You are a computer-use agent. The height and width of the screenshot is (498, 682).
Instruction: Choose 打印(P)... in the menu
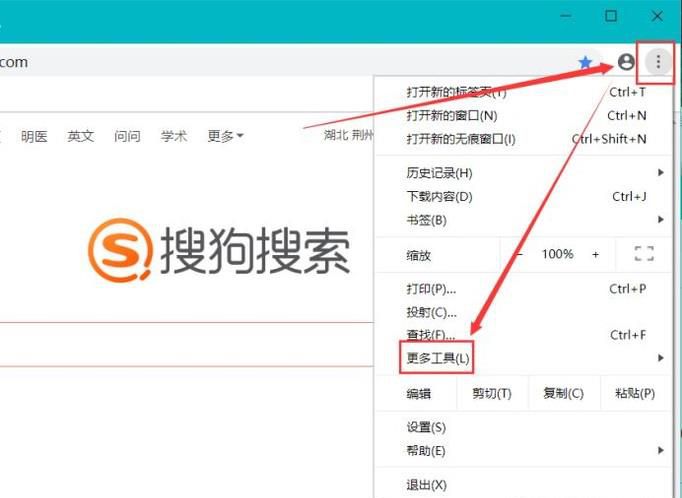pos(523,289)
